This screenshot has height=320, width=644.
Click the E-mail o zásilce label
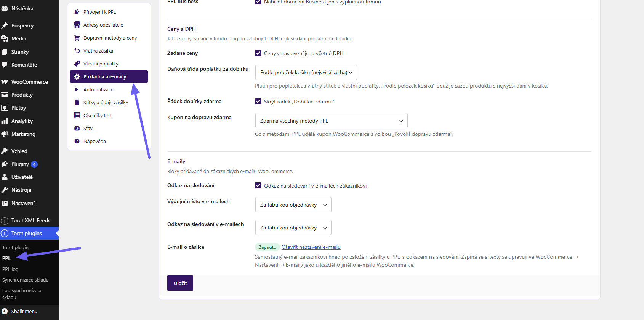(186, 247)
